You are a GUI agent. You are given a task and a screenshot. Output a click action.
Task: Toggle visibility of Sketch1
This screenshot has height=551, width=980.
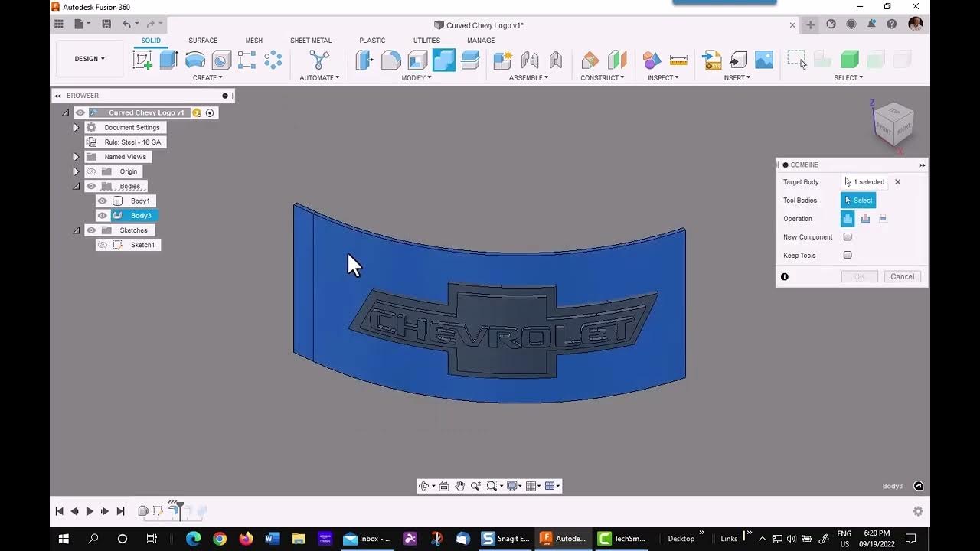click(103, 245)
